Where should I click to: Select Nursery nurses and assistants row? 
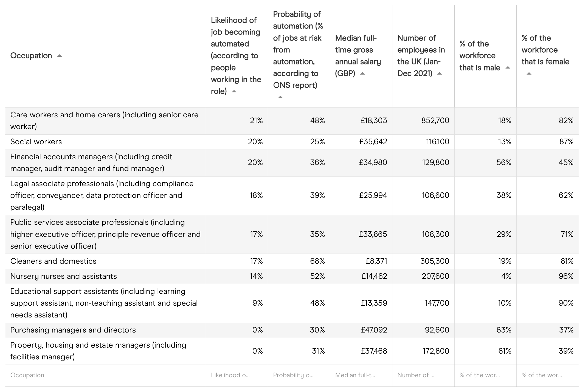pyautogui.click(x=64, y=276)
